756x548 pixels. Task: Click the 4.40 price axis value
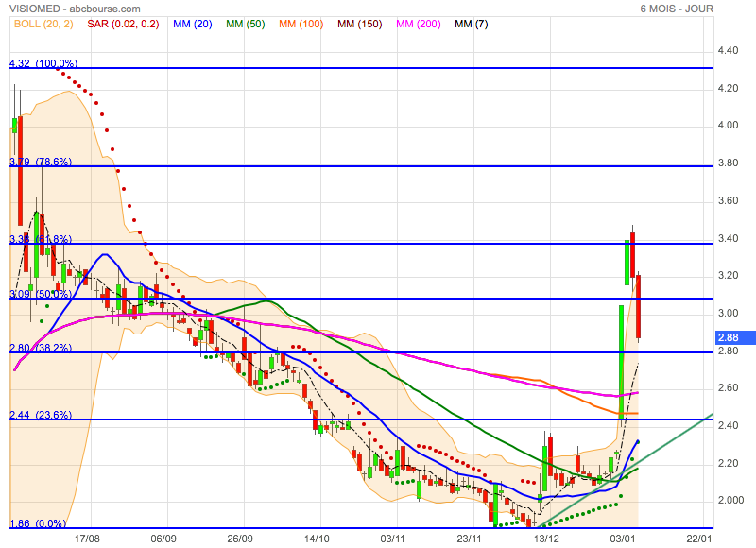coord(727,50)
